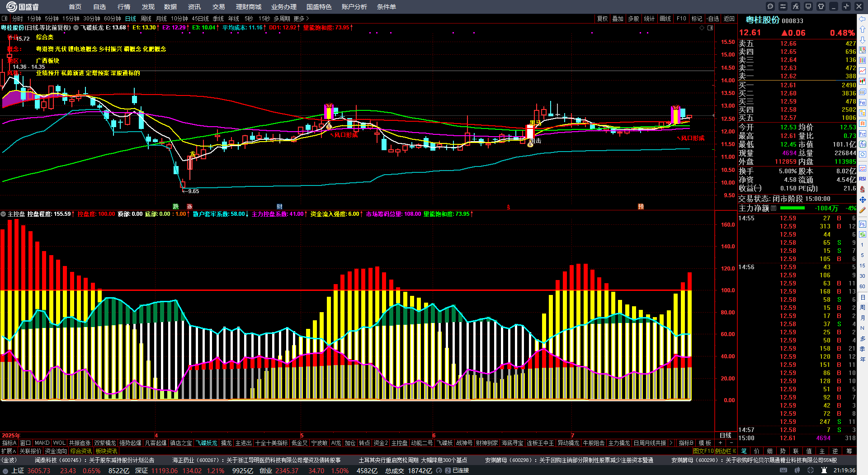Zoom in chart with plus button
This screenshot has height=475, width=868.
tap(720, 443)
